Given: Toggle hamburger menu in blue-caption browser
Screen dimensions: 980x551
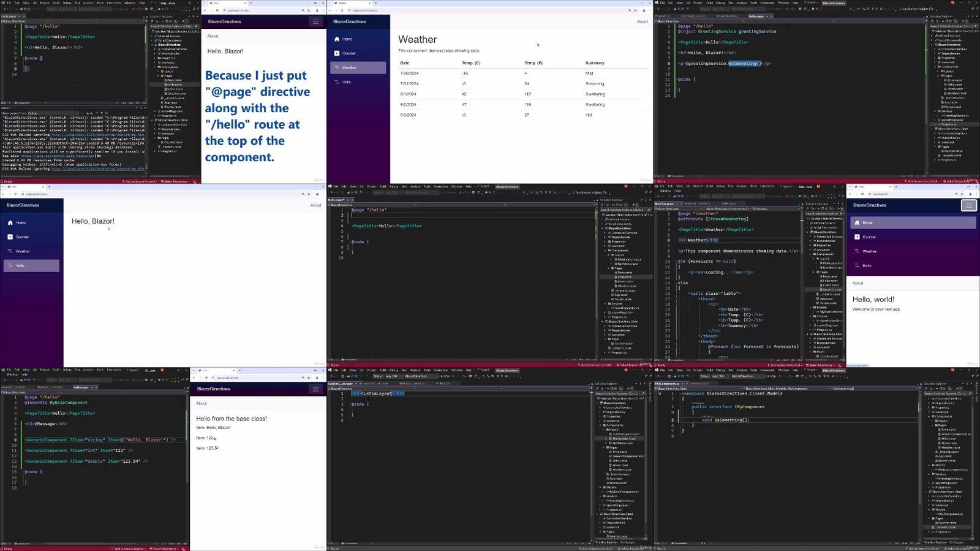Looking at the screenshot, I should point(315,21).
